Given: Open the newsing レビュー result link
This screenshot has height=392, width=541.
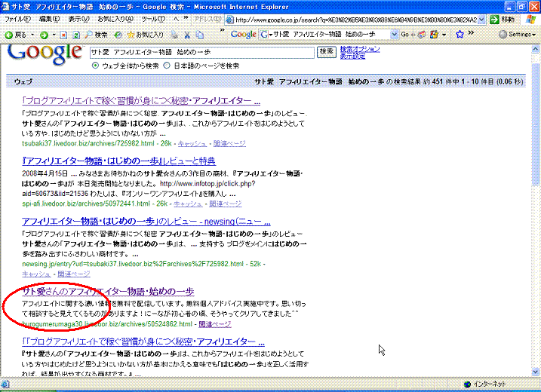Looking at the screenshot, I should 146,222.
